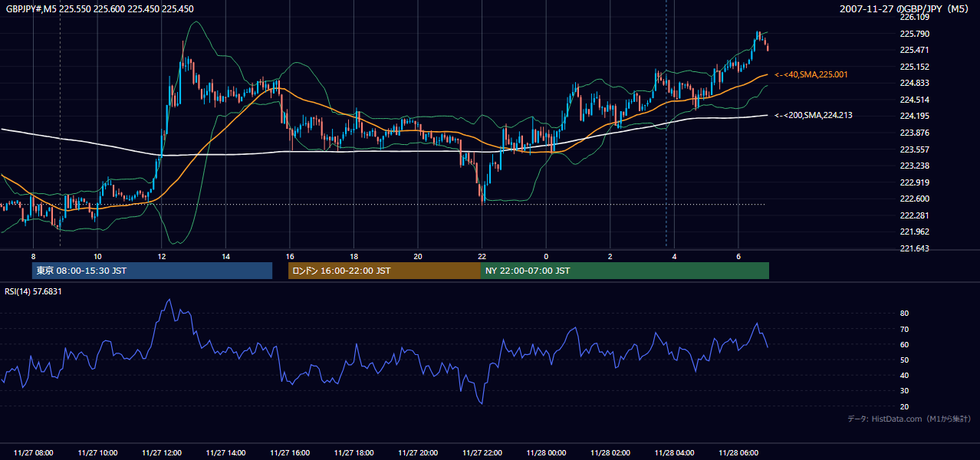This screenshot has width=980, height=460.
Task: Click RSI scale value 20 on right
Action: pos(904,406)
